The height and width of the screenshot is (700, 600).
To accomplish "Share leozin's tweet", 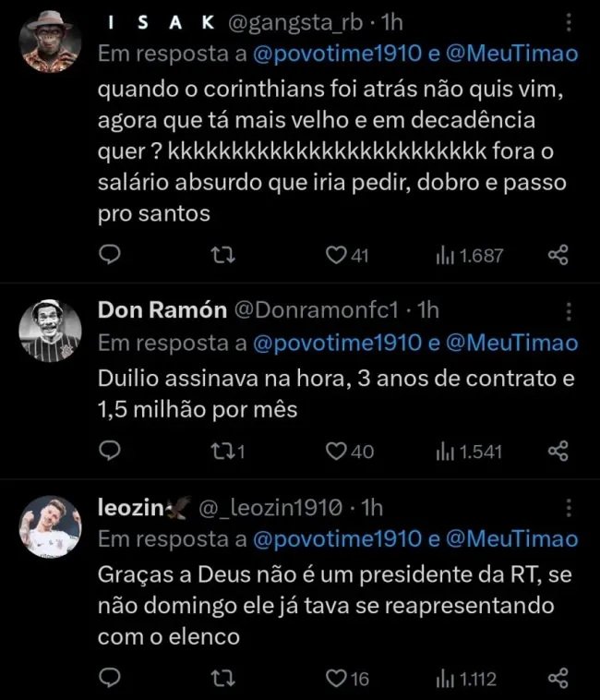I will [558, 679].
